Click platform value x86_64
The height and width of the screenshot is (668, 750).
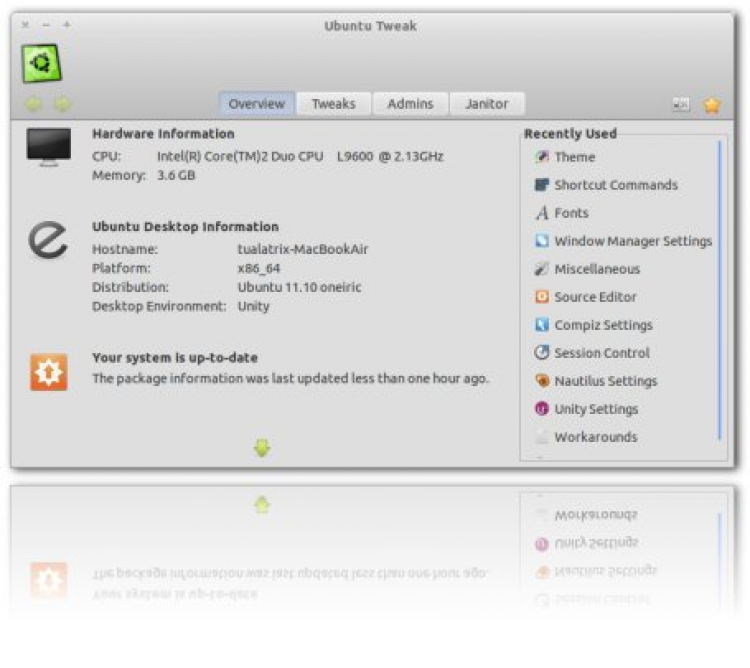point(259,268)
